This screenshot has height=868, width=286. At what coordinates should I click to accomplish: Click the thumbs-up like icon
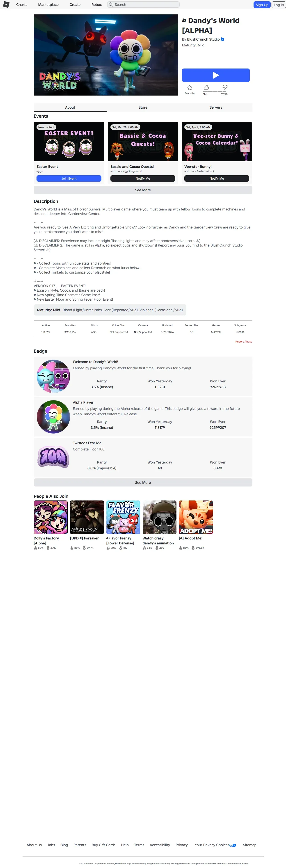[x=206, y=88]
